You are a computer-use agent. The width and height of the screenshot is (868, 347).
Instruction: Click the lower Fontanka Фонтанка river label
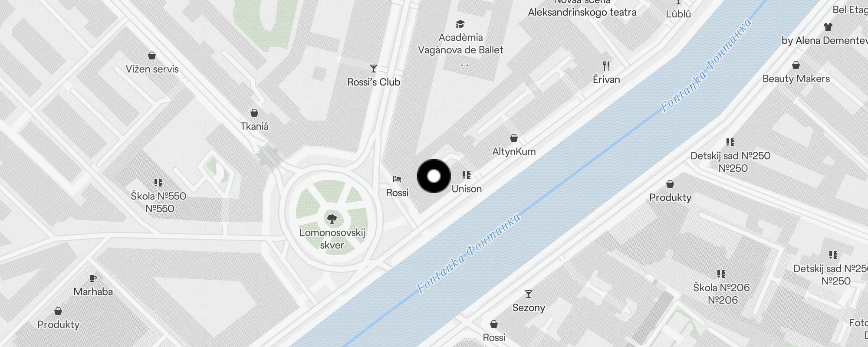[x=468, y=253]
